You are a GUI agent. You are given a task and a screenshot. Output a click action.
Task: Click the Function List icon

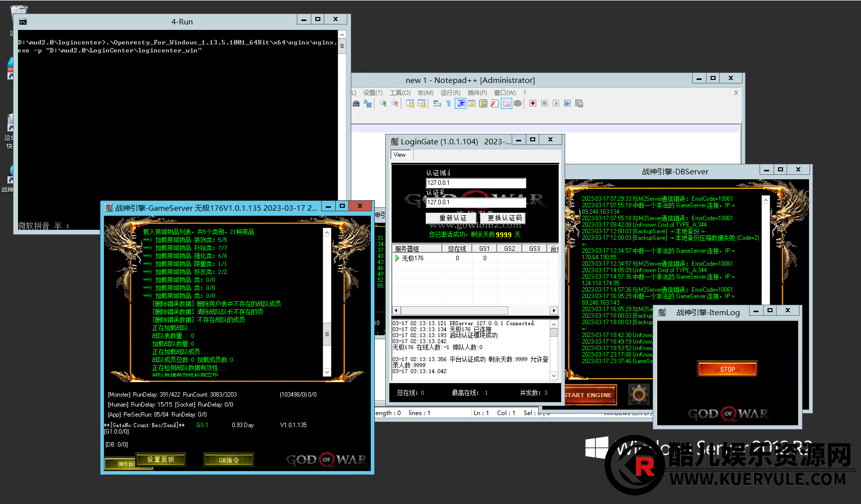coord(495,103)
